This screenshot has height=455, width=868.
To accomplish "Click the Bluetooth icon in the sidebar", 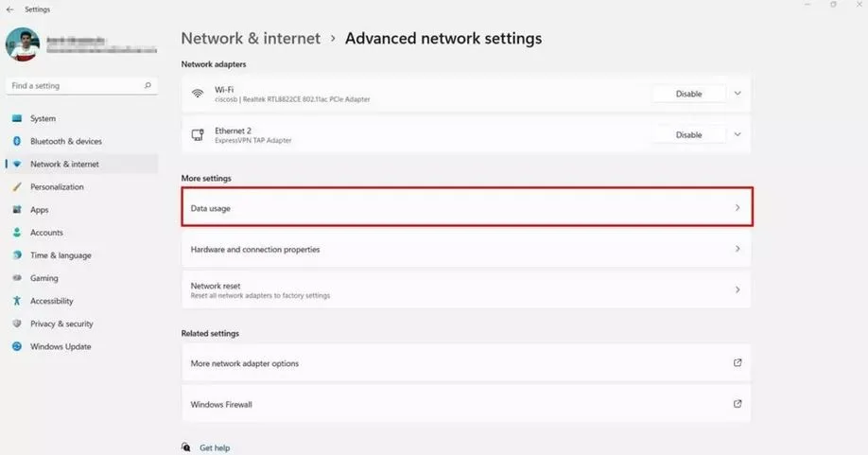I will pos(17,141).
